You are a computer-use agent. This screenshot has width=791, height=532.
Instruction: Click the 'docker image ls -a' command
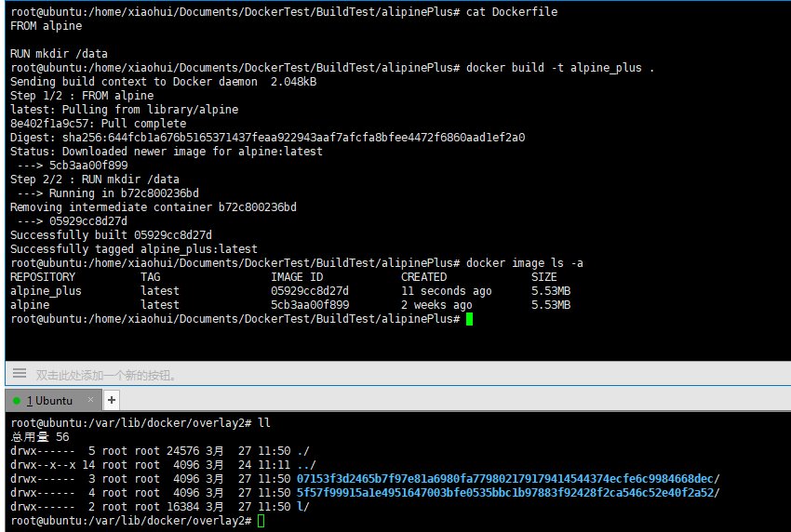525,263
